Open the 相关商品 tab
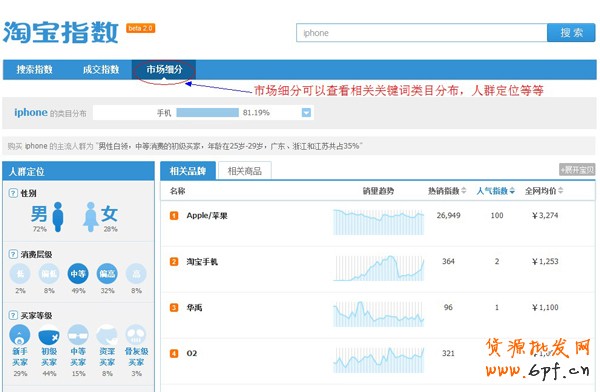This screenshot has width=600, height=392. [245, 171]
